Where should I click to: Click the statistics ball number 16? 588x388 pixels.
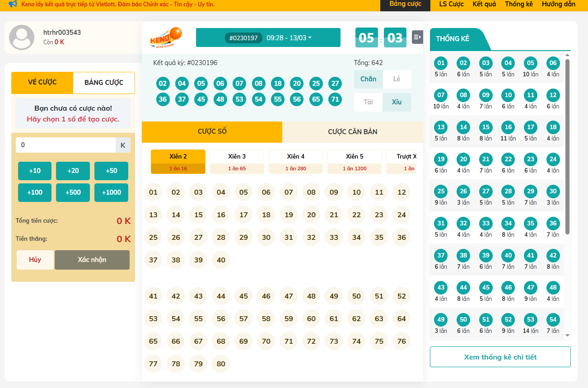[508, 127]
